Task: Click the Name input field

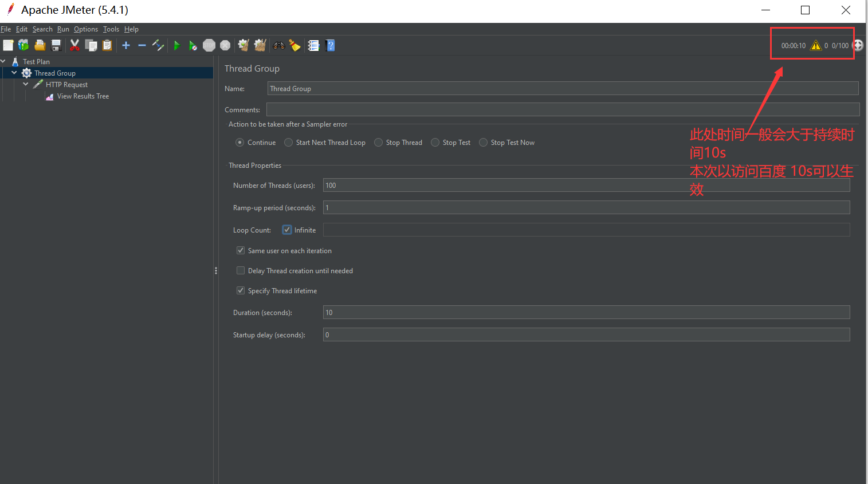Action: point(563,88)
